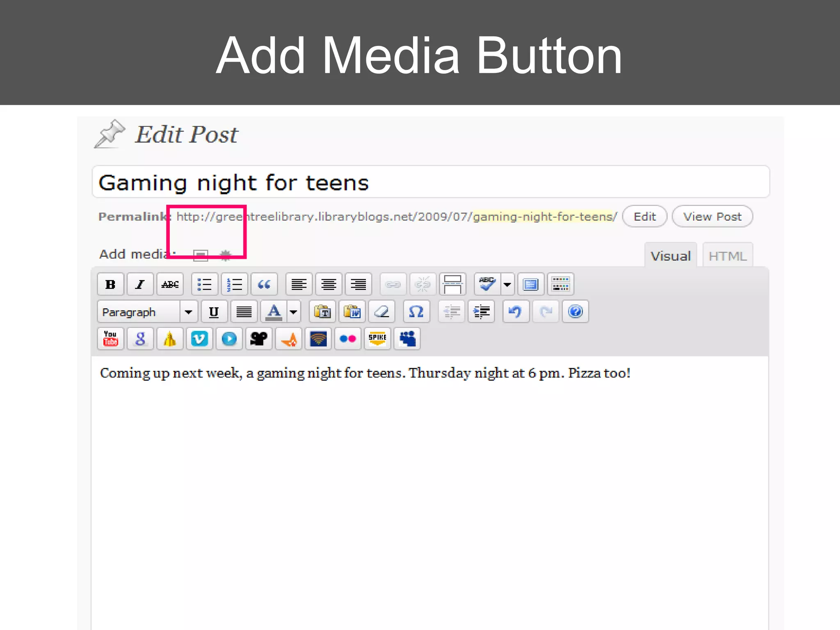Switch to the HTML editor tab
The height and width of the screenshot is (630, 840).
[728, 256]
